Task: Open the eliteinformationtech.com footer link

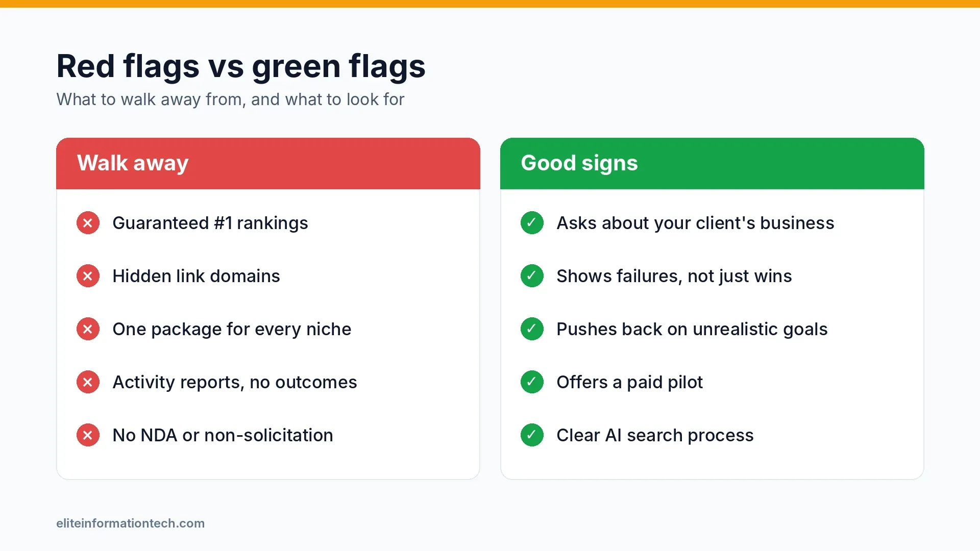Action: pyautogui.click(x=130, y=523)
